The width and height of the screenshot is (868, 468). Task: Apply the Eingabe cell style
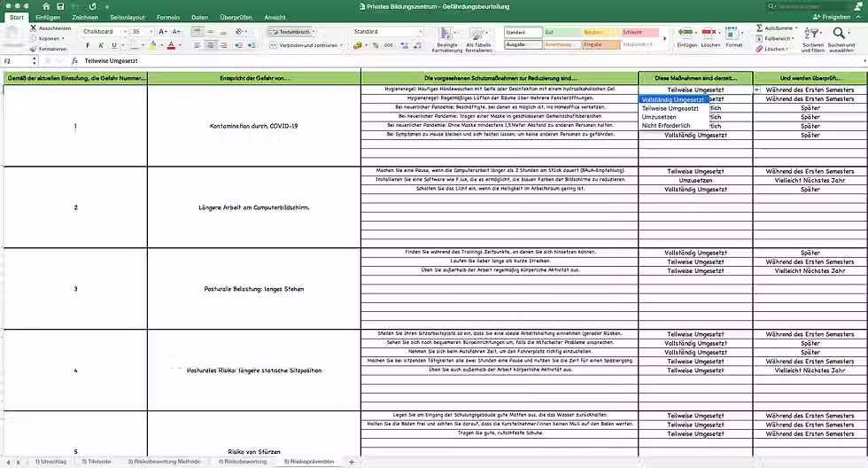pos(601,44)
